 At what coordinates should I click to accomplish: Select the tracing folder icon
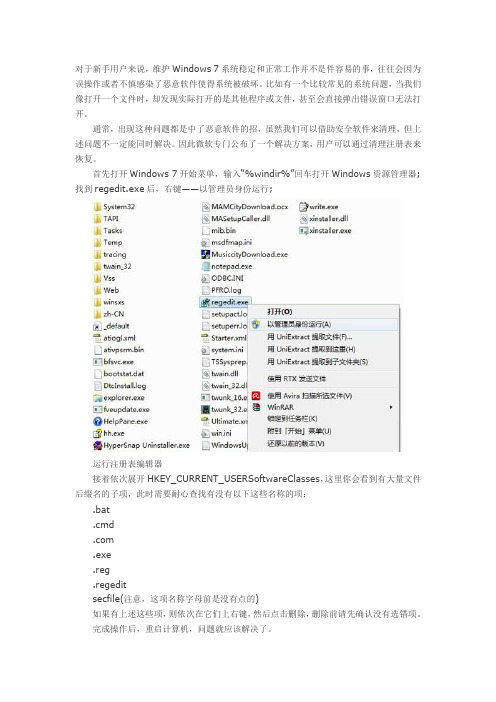pos(98,254)
